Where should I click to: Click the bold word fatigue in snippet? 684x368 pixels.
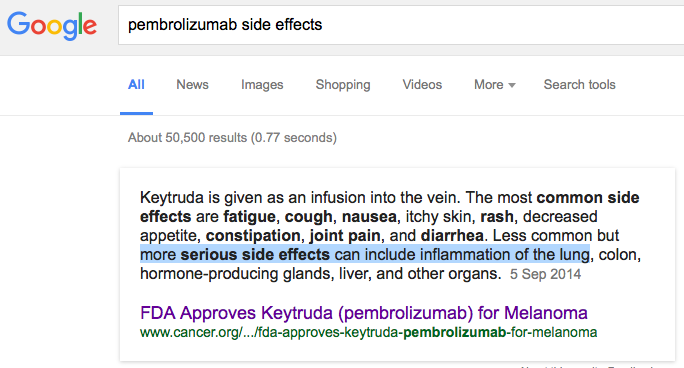click(x=250, y=217)
